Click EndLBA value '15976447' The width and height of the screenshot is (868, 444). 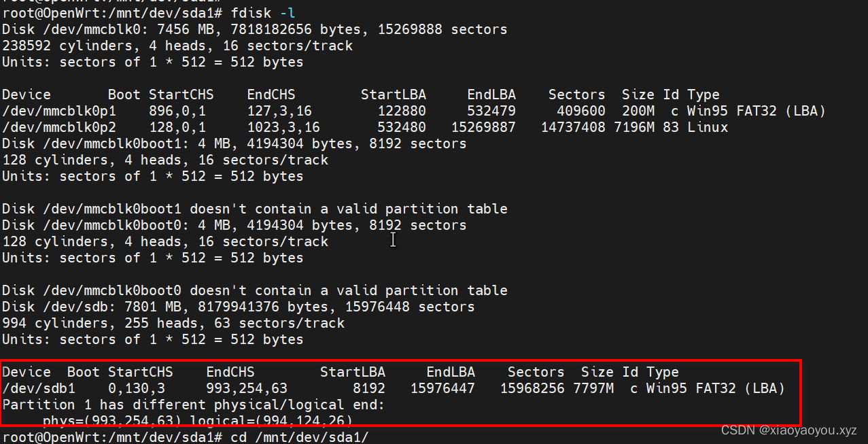[x=442, y=388]
